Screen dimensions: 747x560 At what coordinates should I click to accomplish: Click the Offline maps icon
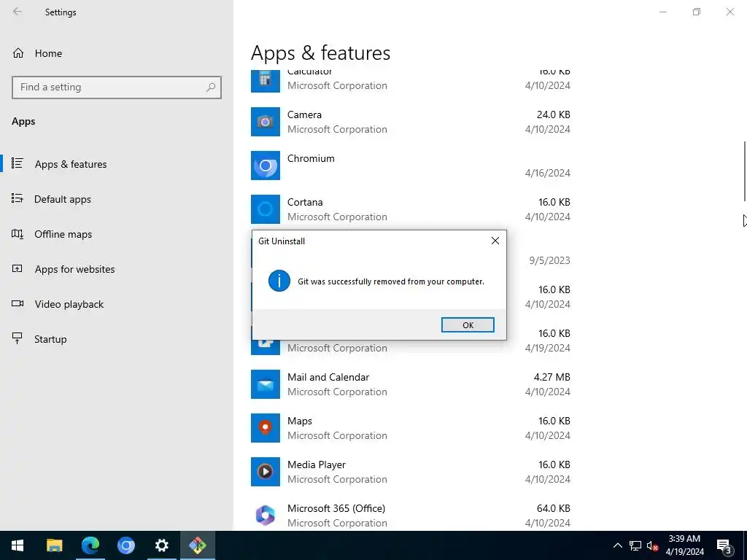(x=18, y=234)
